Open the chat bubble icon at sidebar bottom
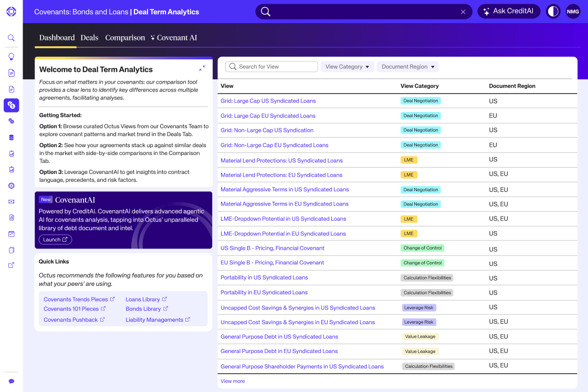588x392 pixels. click(x=11, y=381)
